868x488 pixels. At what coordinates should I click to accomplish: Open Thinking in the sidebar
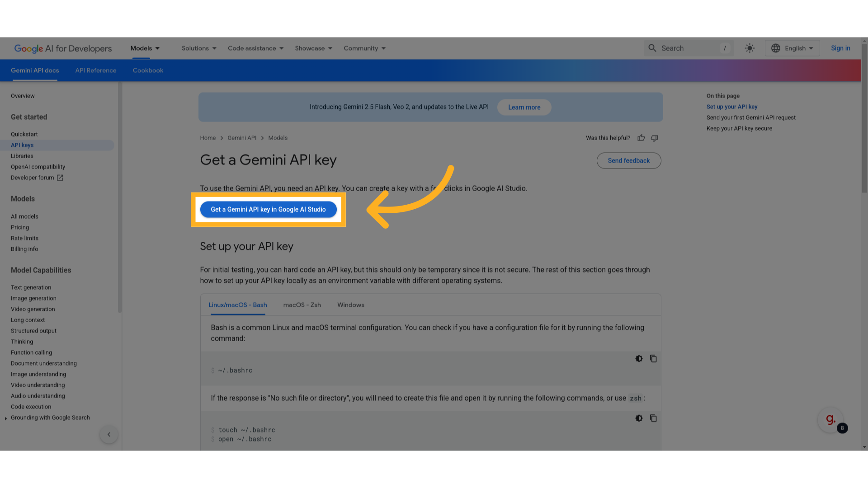pos(22,342)
